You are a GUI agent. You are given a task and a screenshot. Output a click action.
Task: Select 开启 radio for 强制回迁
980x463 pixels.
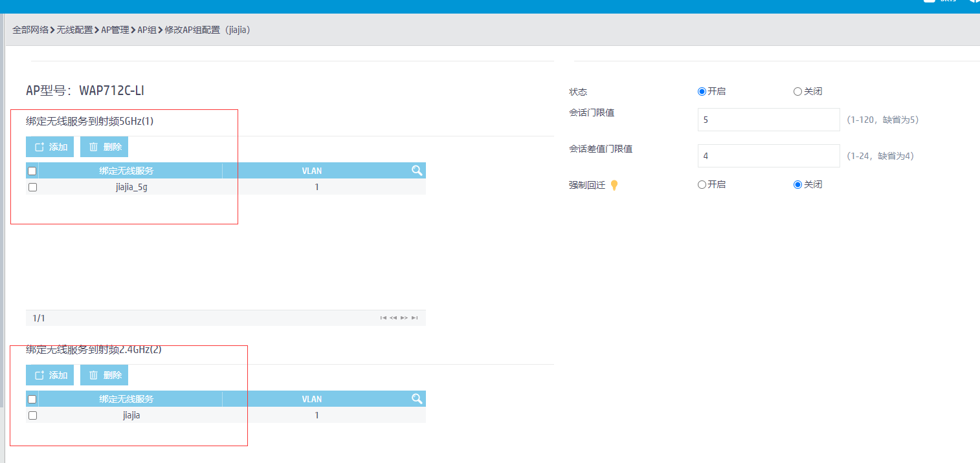702,184
